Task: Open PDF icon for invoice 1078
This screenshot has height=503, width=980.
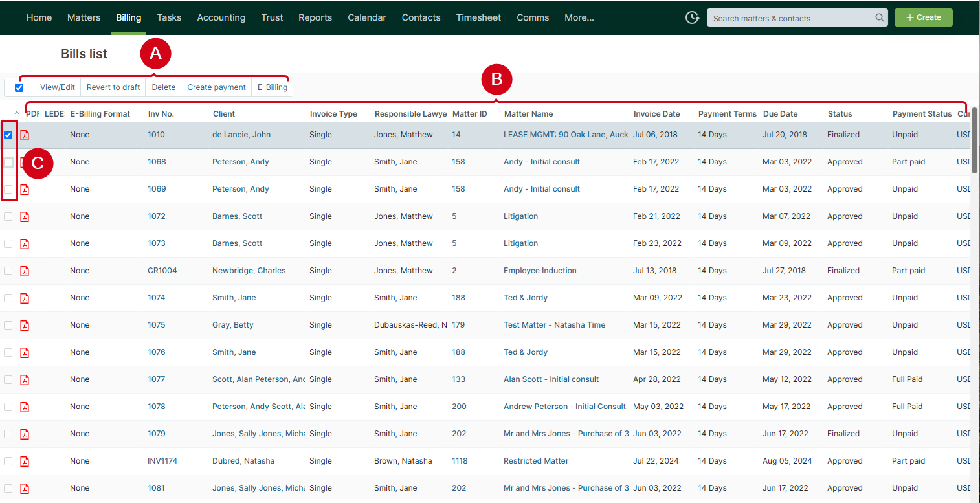Action: (25, 407)
